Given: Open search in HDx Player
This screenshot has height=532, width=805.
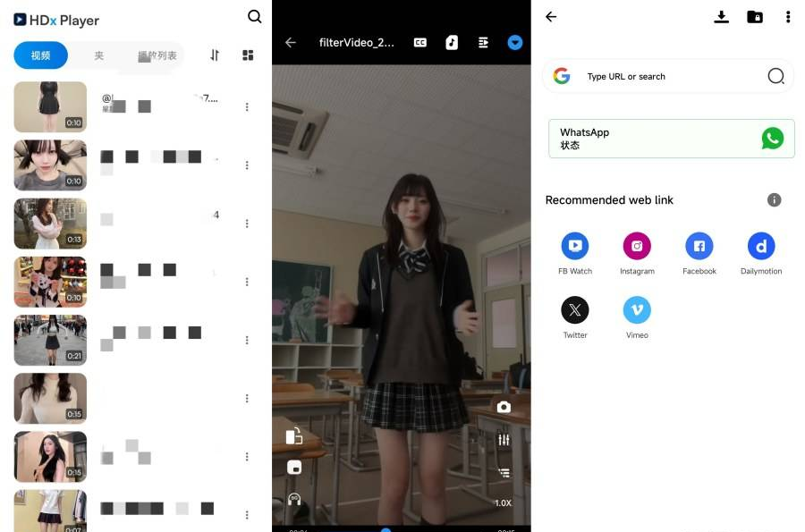Looking at the screenshot, I should (255, 17).
